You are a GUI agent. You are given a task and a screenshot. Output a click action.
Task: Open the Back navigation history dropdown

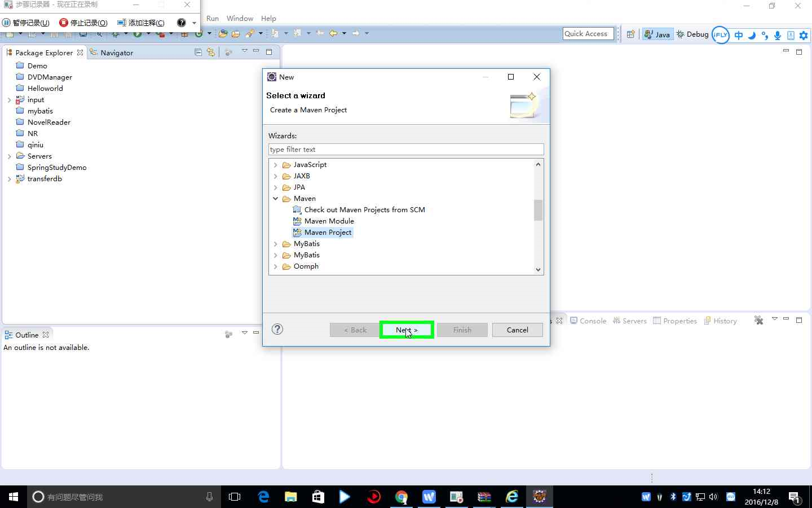[344, 33]
